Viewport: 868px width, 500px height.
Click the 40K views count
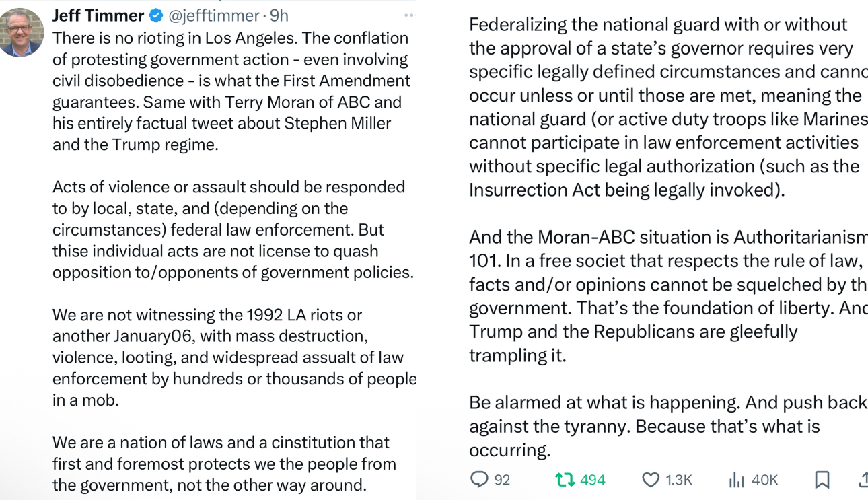764,480
